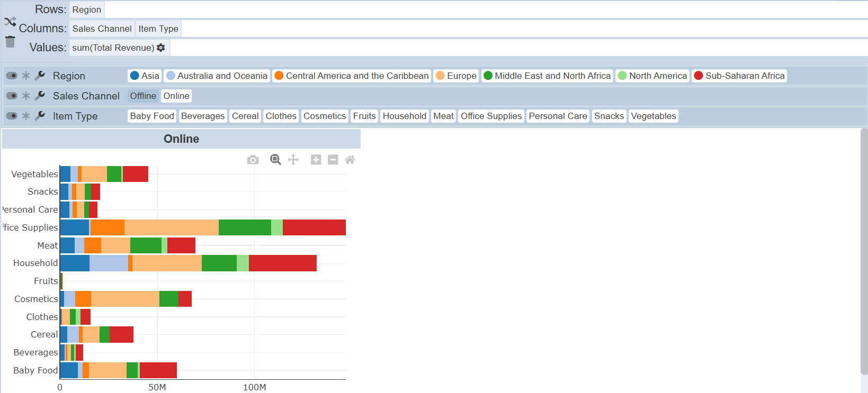Toggle the Sales Channel filter switch
This screenshot has width=868, height=393.
click(x=12, y=96)
